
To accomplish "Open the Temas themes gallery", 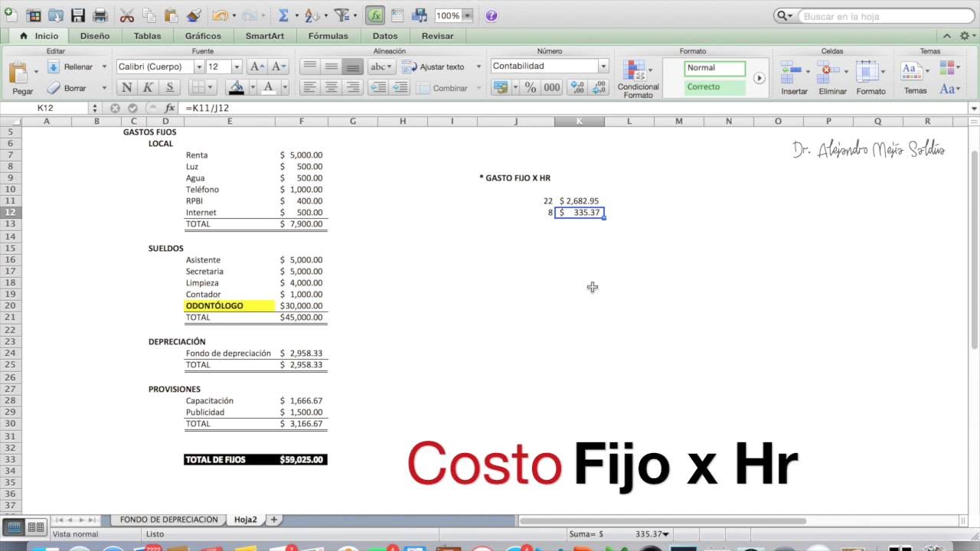I will tap(915, 78).
